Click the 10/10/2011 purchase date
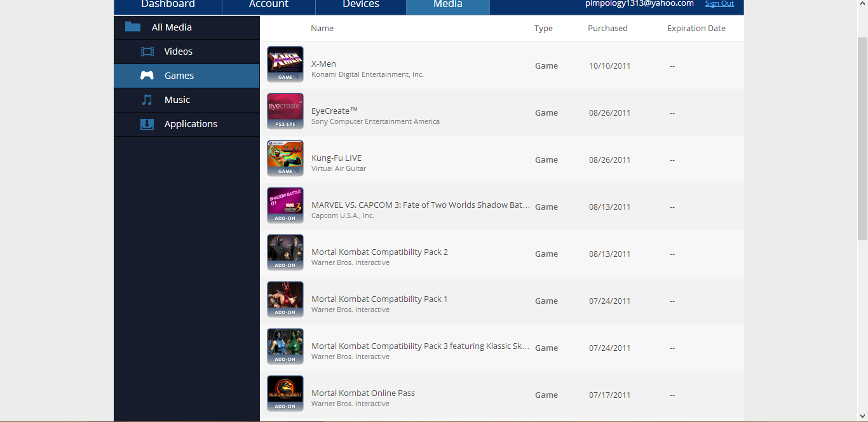This screenshot has width=868, height=422. click(610, 65)
